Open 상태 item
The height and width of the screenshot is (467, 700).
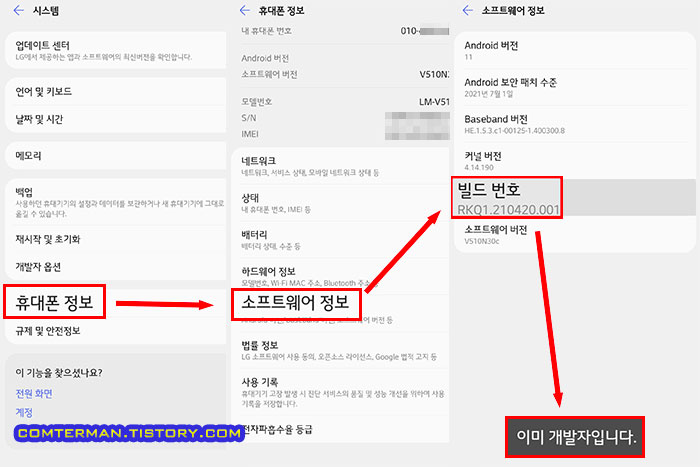click(340, 203)
